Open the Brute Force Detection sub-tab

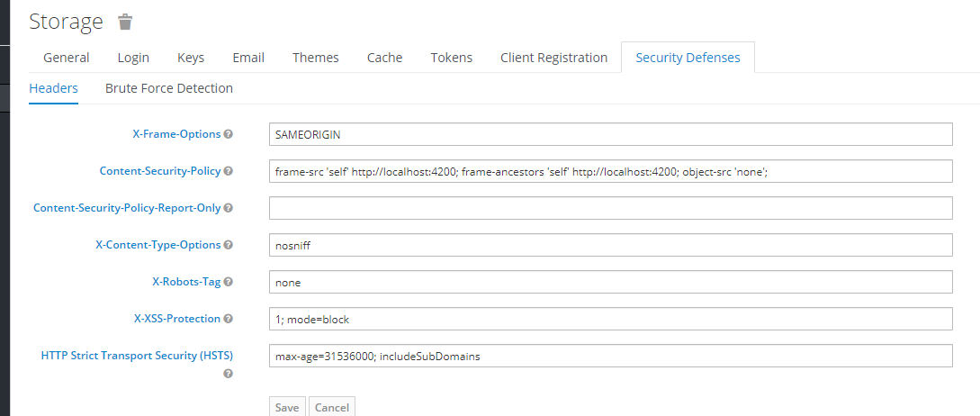169,88
